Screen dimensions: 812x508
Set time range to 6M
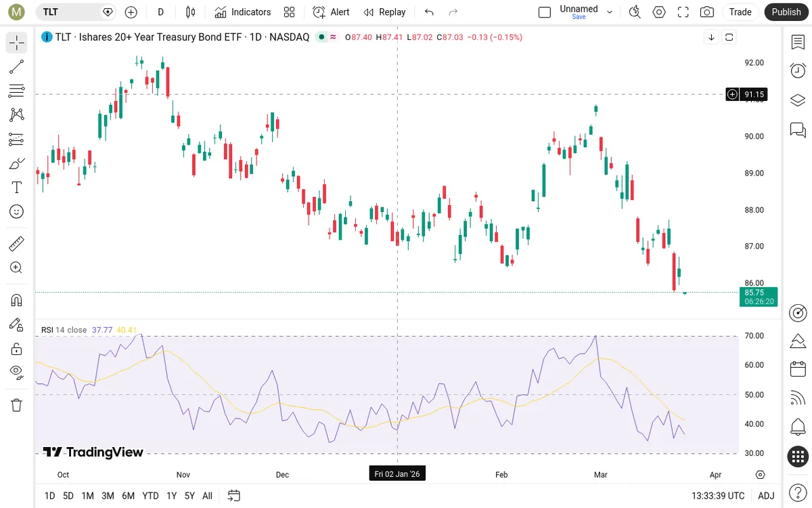[128, 496]
